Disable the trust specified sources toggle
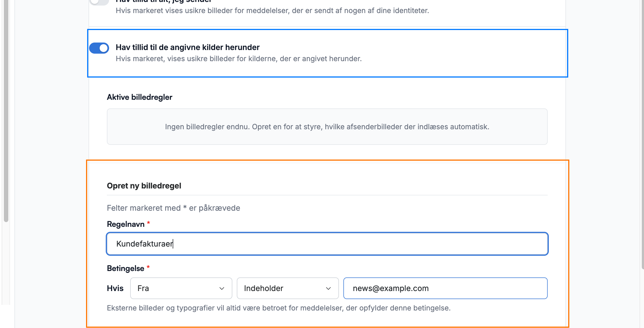644x328 pixels. tap(99, 48)
